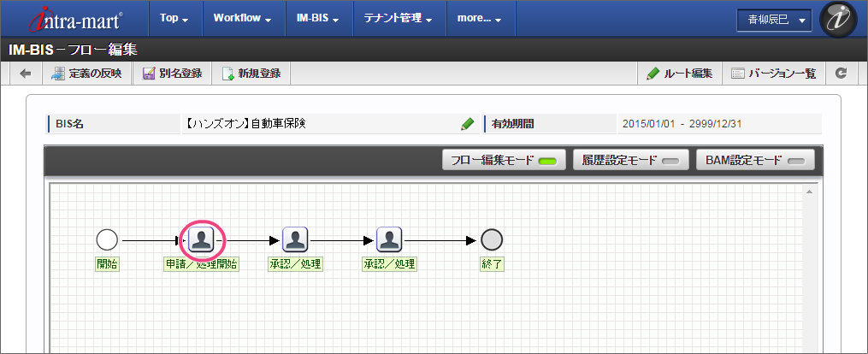The height and width of the screenshot is (354, 868).
Task: Open the IM-BIS menu
Action: (x=317, y=18)
